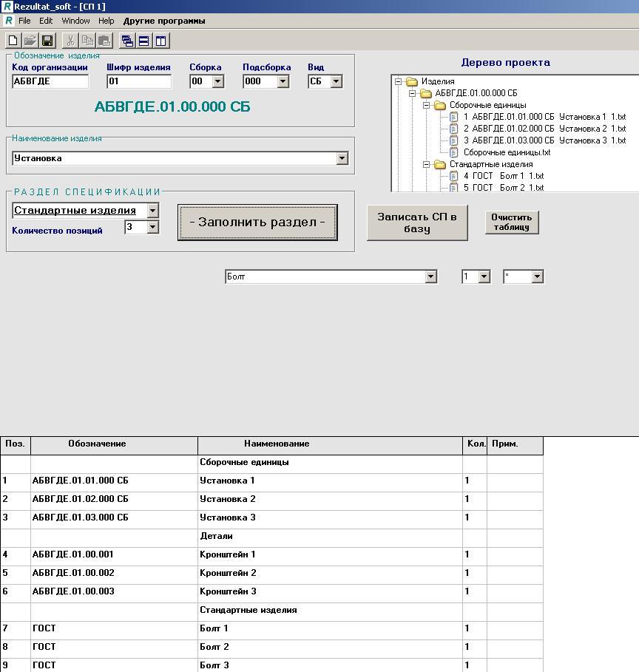
Task: Collapse the АБВГДЕ.01.00.000 СБ tree node
Action: (x=412, y=93)
